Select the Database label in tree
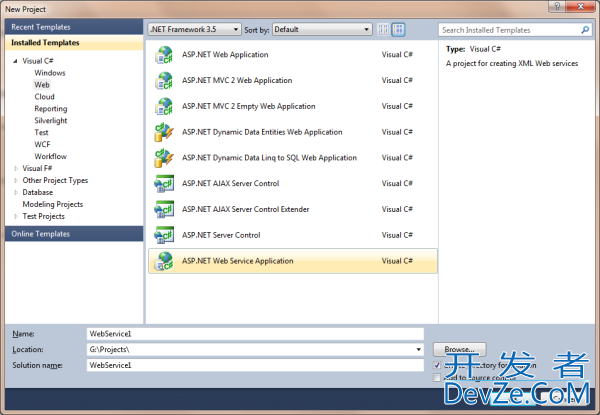This screenshot has width=600, height=415. pyautogui.click(x=38, y=192)
